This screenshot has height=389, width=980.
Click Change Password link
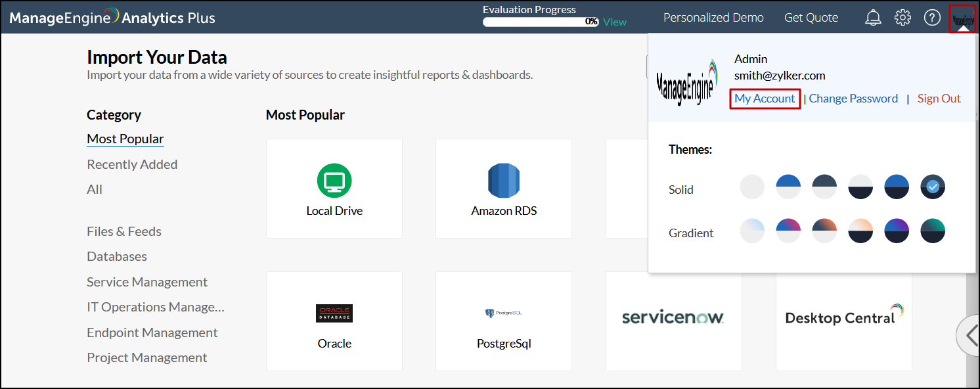tap(853, 99)
